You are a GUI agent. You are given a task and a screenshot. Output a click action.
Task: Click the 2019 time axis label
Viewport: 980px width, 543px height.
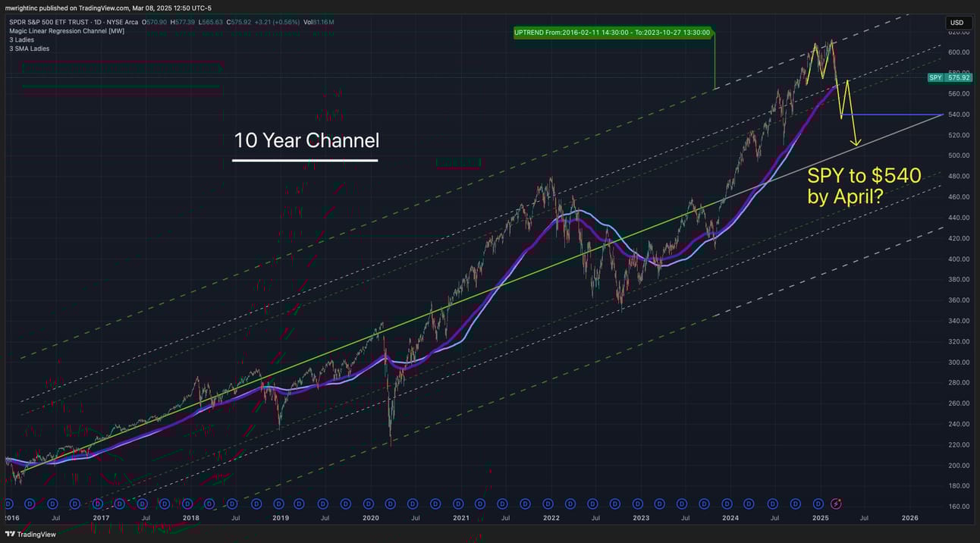tap(281, 518)
